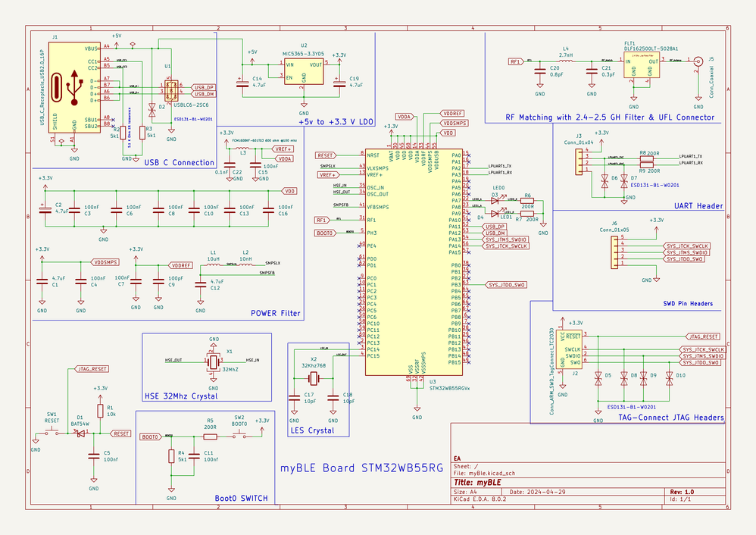Viewport: 756px width, 535px height.
Task: Click the NRST pin name on U3
Action: coord(373,155)
